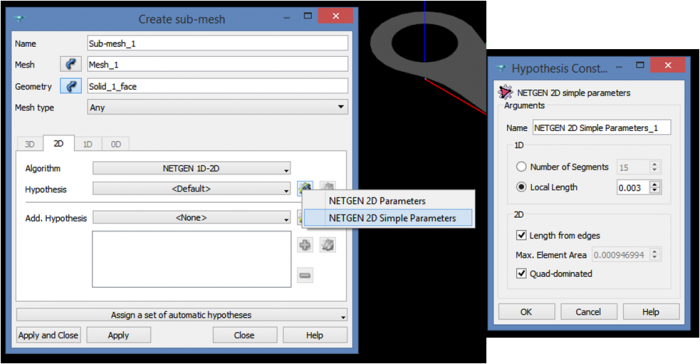Click the Local Length value stepper arrows
Viewport: 700px width, 364px height.
(654, 188)
